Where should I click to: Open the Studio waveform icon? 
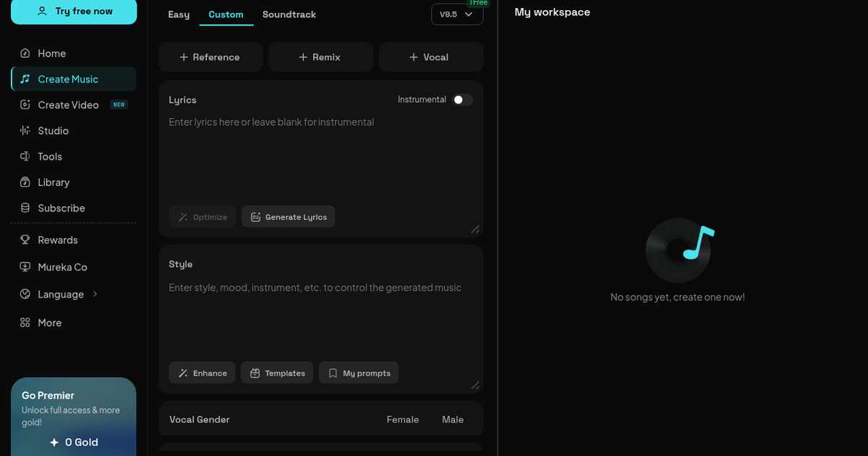[x=25, y=131]
